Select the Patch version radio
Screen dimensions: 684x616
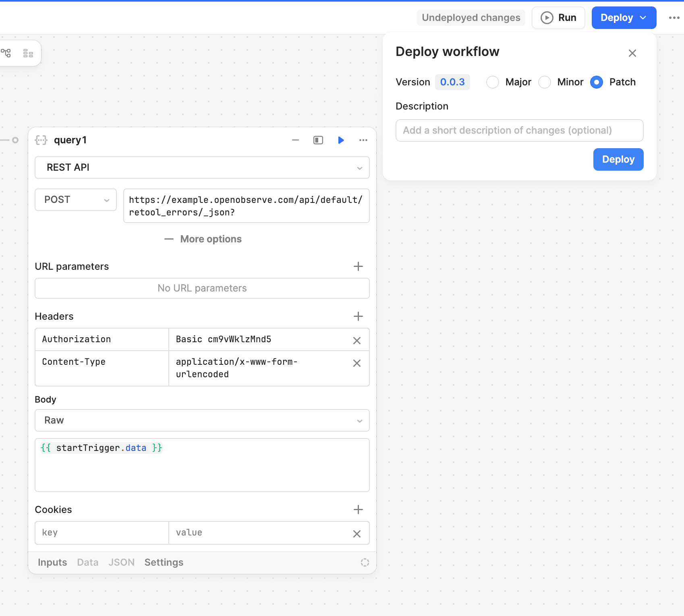pos(597,82)
